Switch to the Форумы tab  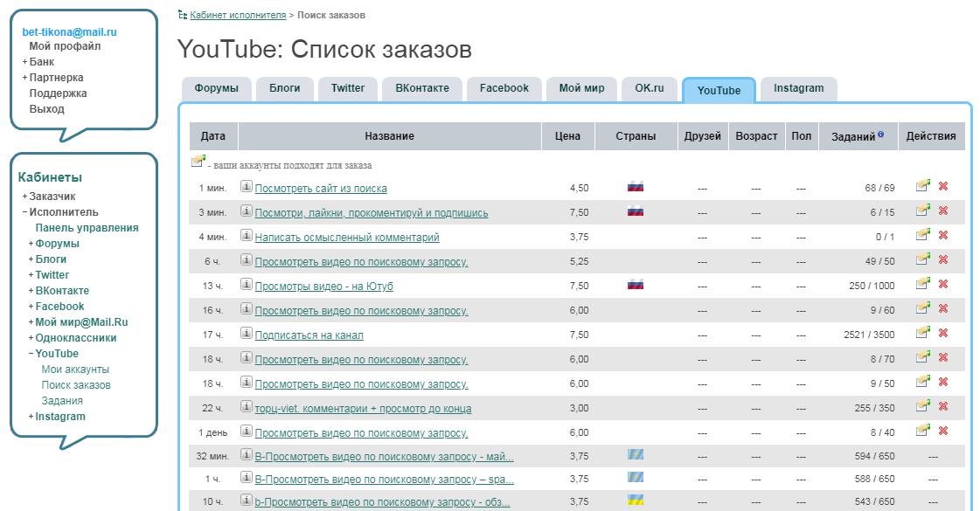point(216,89)
